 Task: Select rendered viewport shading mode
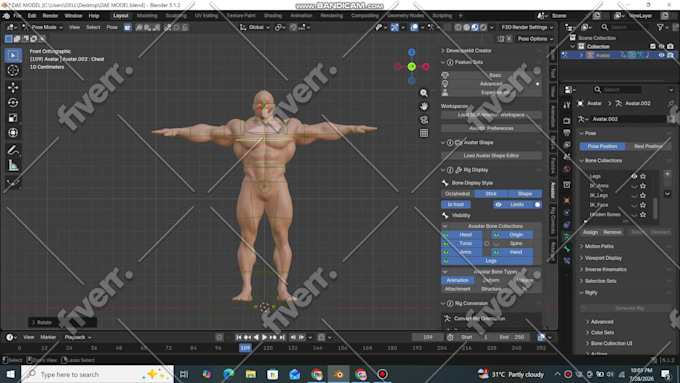coord(484,27)
